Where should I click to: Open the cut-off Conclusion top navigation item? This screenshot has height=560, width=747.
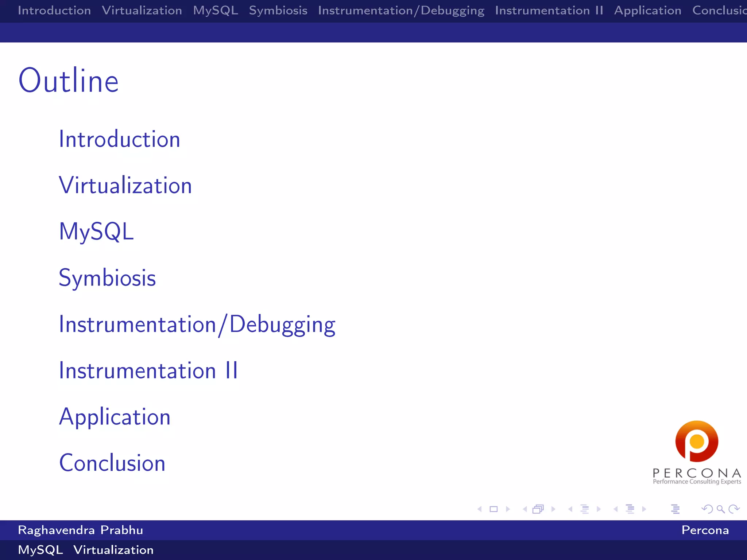coord(719,10)
